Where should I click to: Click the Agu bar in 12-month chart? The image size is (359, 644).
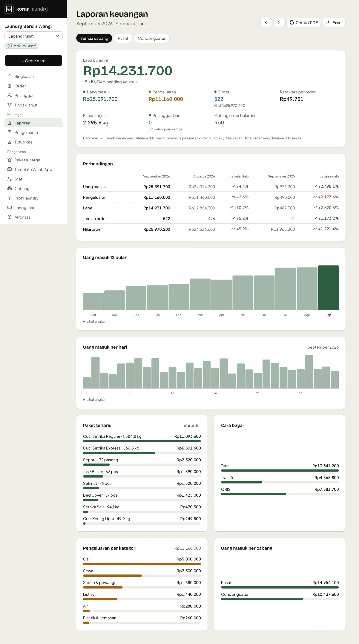pyautogui.click(x=307, y=289)
